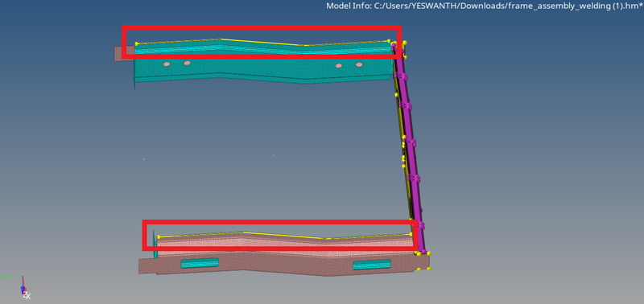The height and width of the screenshot is (304, 644).
Task: Click the yellow weld line on upper rail
Action: (x=263, y=43)
